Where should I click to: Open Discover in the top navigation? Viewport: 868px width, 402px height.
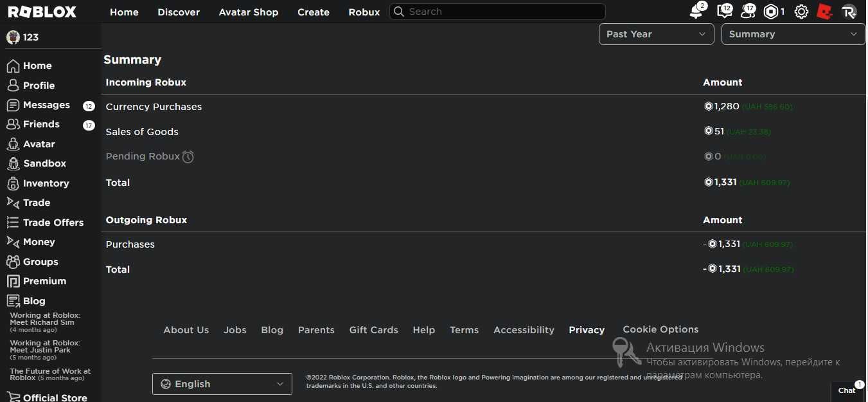point(179,12)
